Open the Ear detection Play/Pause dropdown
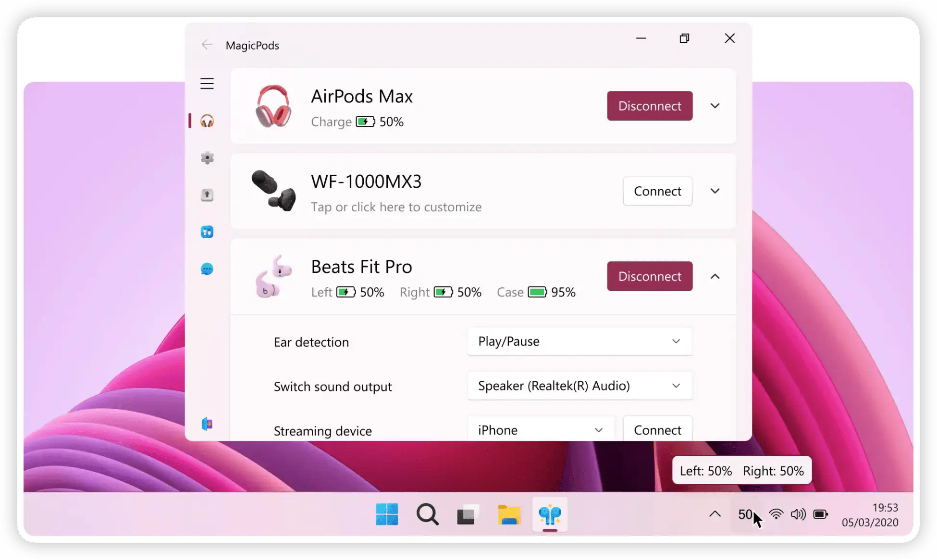 pos(579,341)
